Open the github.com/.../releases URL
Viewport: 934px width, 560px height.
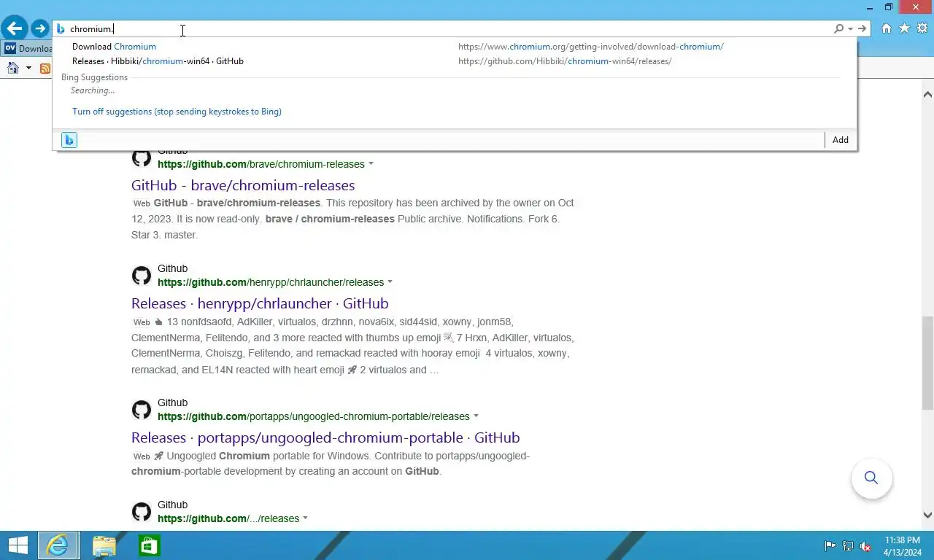(228, 518)
